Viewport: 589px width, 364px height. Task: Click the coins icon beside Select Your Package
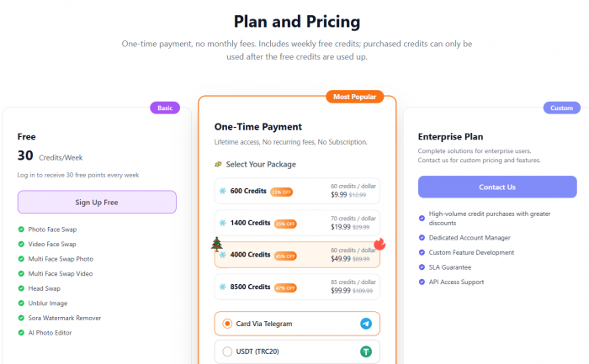[219, 165]
